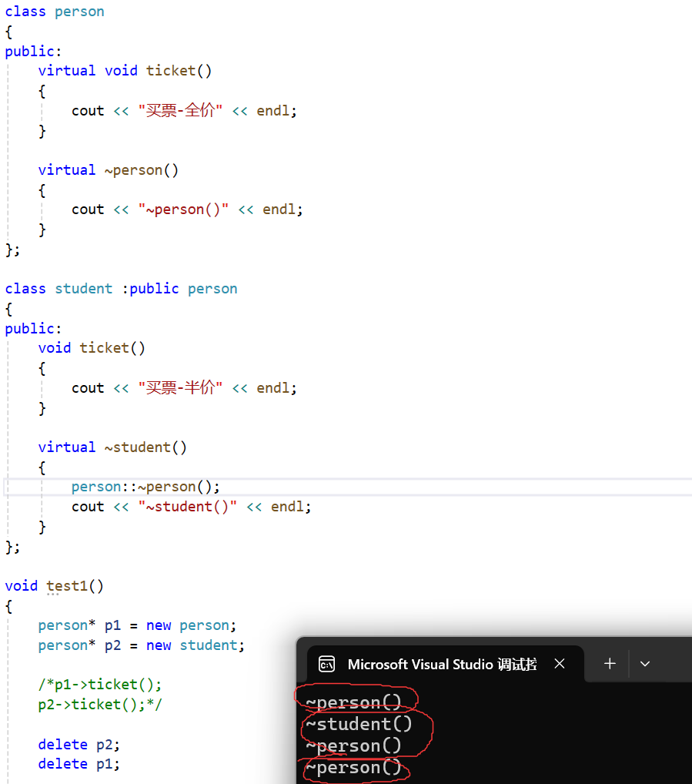
Task: Click the commented 'p2->ticket();*/' line
Action: [x=100, y=705]
